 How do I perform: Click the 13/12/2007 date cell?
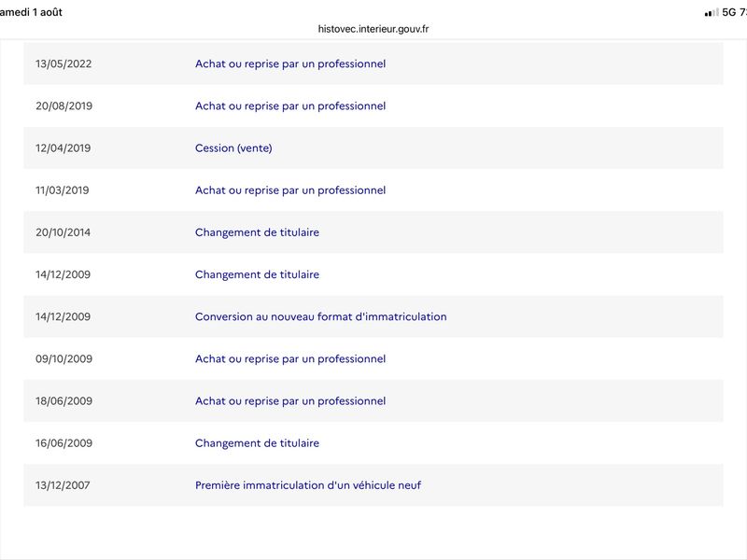coord(63,485)
